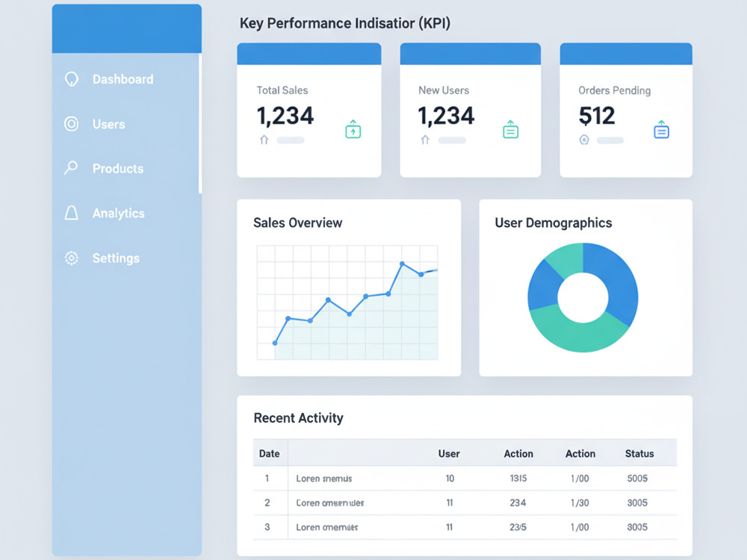Click the user value 10 in row 1
747x560 pixels.
point(450,478)
